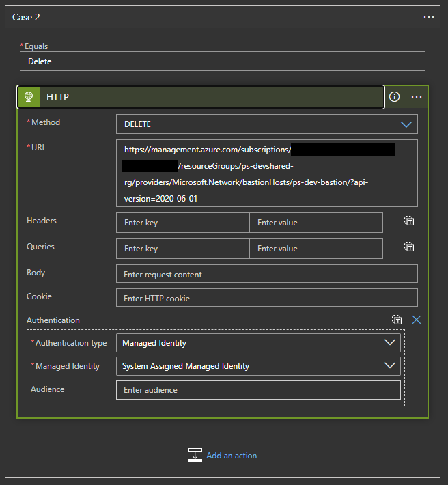Open the HTTP action ellipsis menu
The height and width of the screenshot is (485, 448).
tap(417, 97)
